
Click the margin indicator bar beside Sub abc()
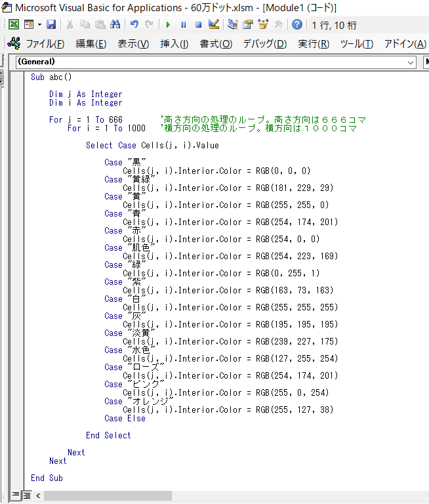tap(17, 77)
